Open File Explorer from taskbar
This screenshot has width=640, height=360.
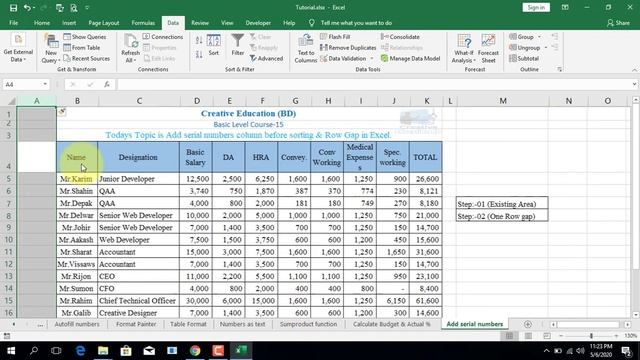pyautogui.click(x=103, y=350)
